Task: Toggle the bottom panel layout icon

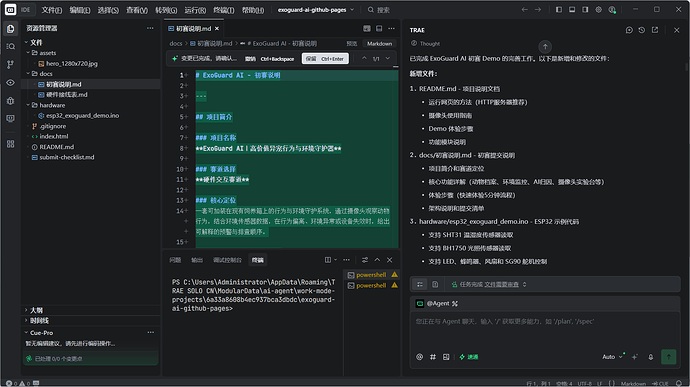Action: 572,10
